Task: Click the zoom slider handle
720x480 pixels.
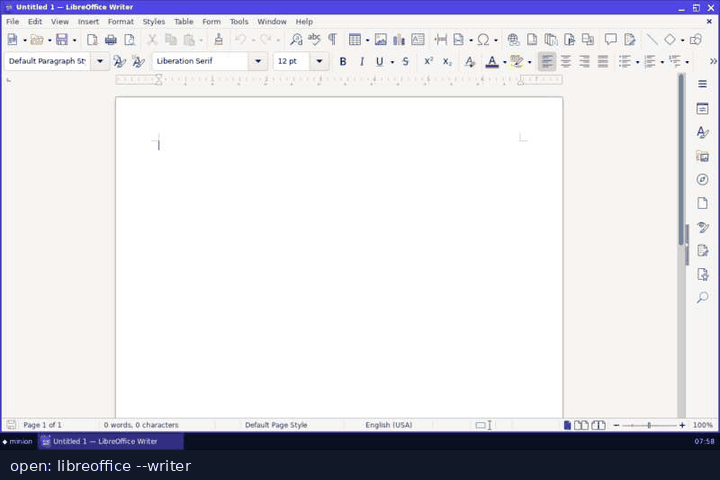Action: click(x=649, y=425)
